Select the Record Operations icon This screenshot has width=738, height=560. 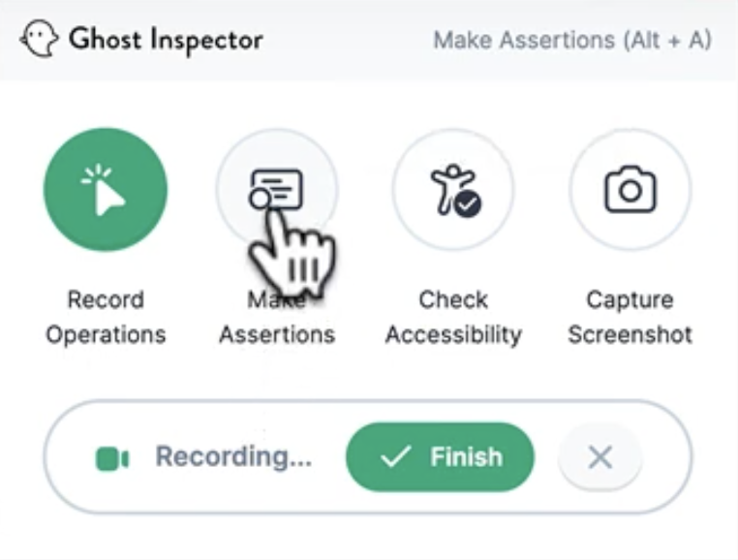point(106,190)
